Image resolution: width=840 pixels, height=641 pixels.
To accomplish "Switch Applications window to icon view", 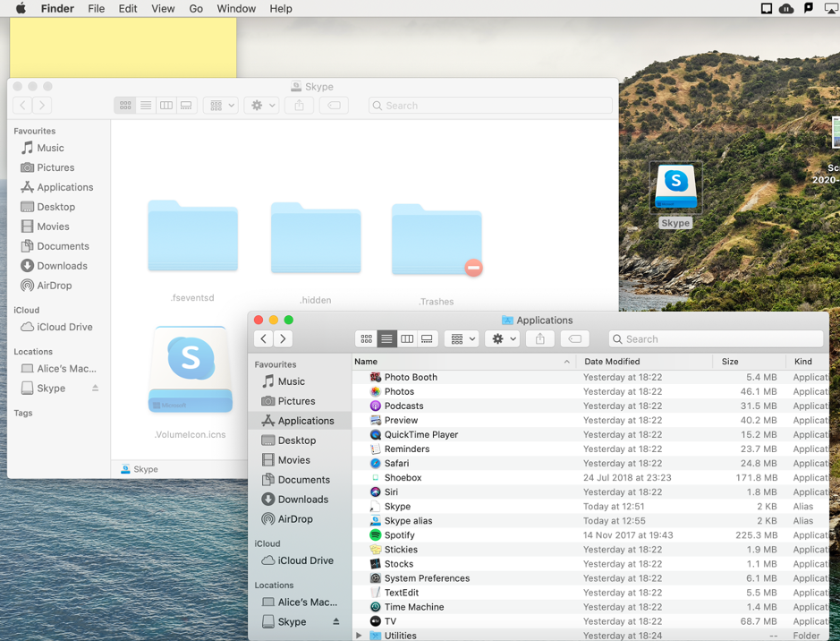I will click(x=366, y=339).
